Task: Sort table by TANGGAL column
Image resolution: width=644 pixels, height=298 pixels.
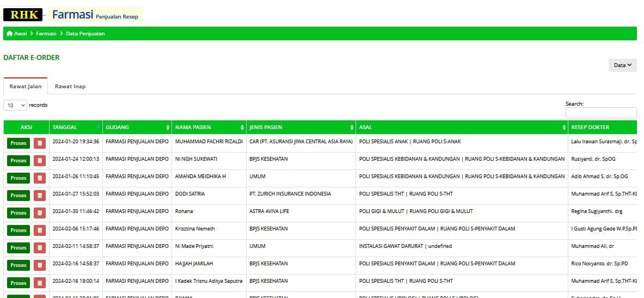Action: pos(75,127)
